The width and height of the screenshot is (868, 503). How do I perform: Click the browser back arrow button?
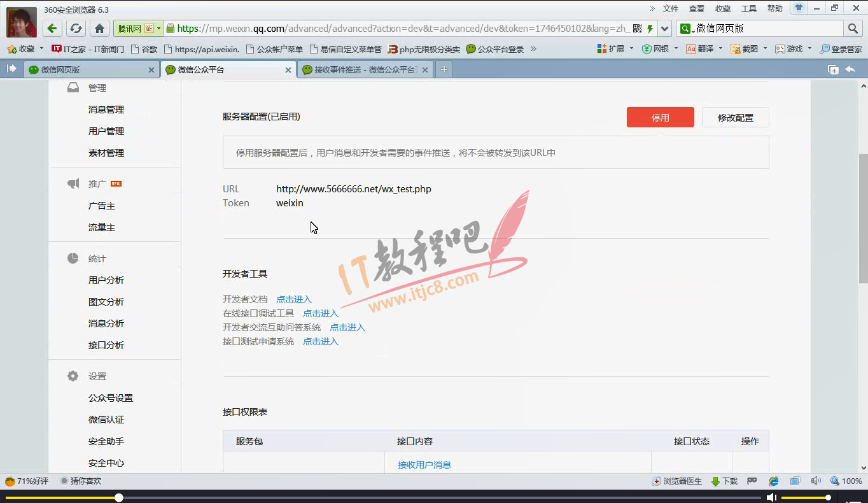tap(52, 29)
